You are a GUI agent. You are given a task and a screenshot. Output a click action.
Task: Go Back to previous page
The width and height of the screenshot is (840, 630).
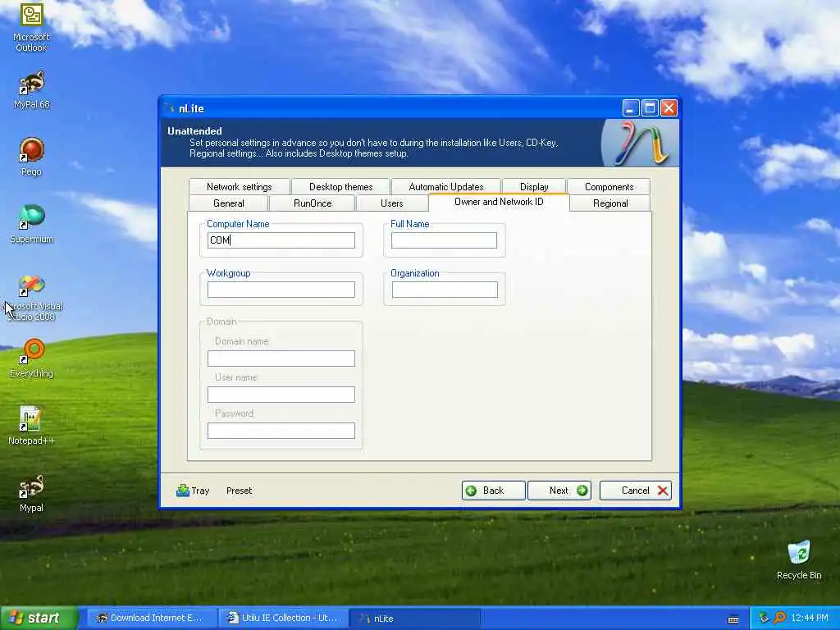point(493,491)
